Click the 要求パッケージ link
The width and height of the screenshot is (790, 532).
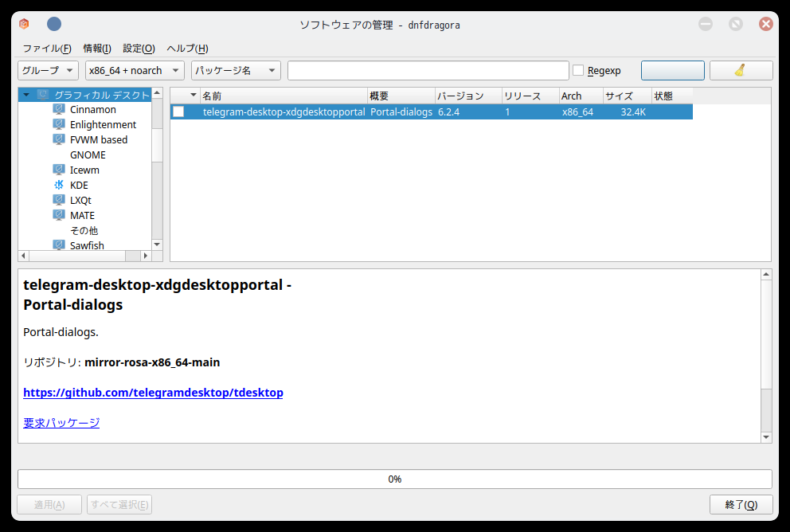click(x=61, y=423)
